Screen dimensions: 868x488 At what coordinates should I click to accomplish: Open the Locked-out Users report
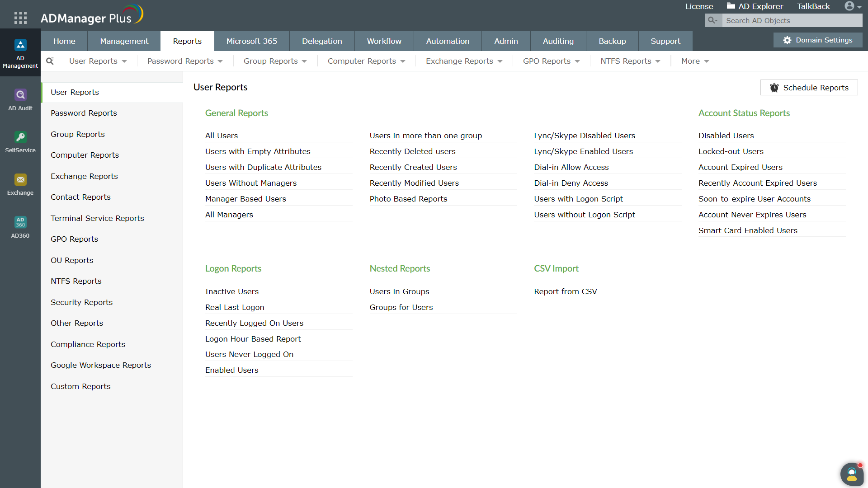click(731, 151)
